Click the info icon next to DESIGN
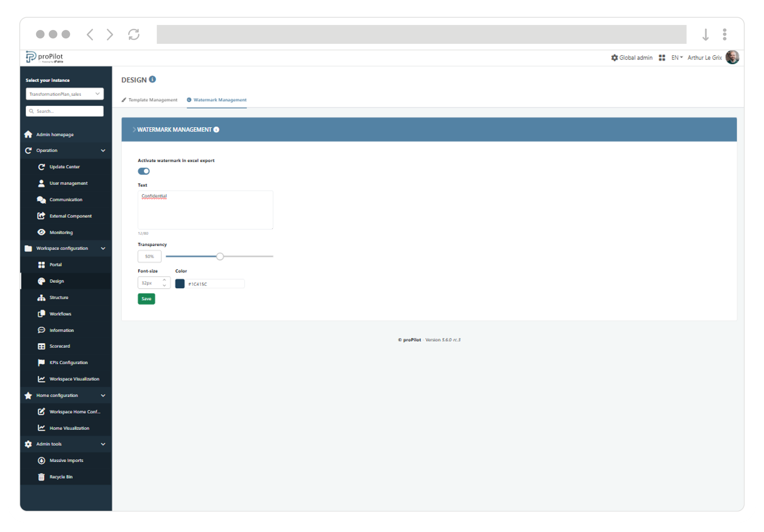Viewport: 764px width, 532px height. [x=152, y=80]
